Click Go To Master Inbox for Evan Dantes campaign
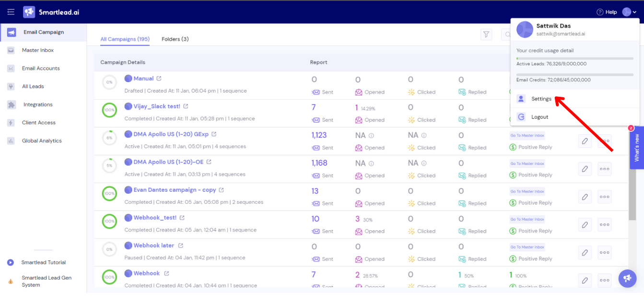 (x=527, y=191)
